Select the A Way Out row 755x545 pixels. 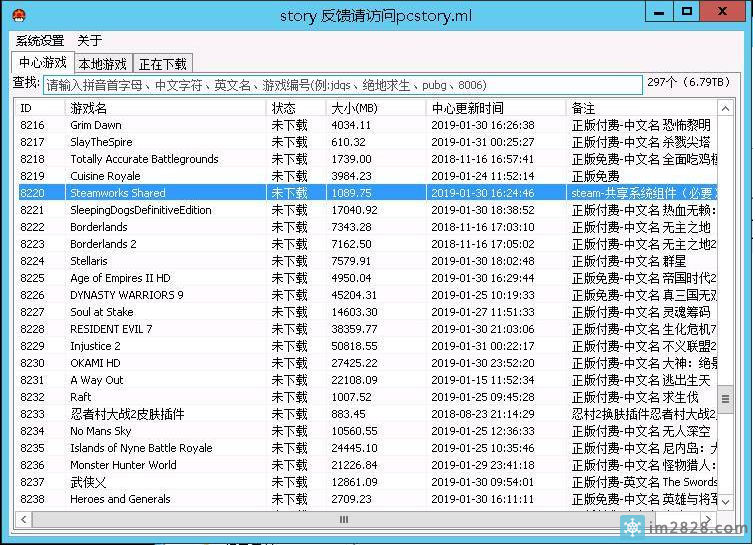click(x=367, y=380)
